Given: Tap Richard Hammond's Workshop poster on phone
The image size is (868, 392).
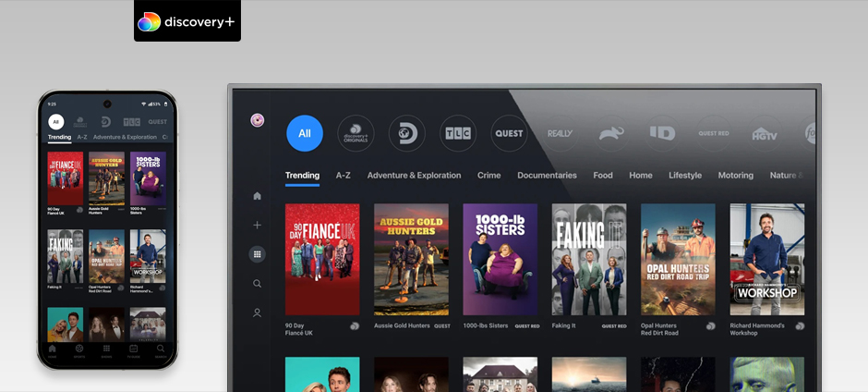Looking at the screenshot, I should click(x=148, y=256).
